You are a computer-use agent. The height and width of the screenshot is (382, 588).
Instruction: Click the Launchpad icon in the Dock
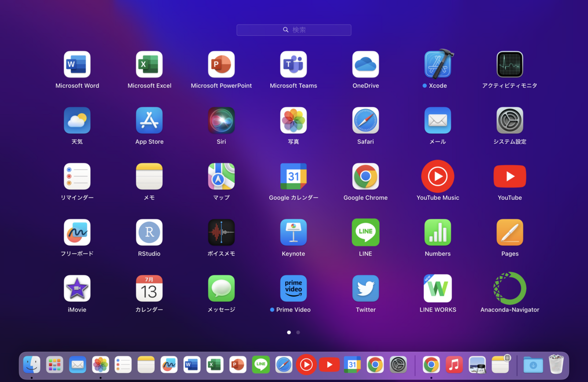[54, 364]
